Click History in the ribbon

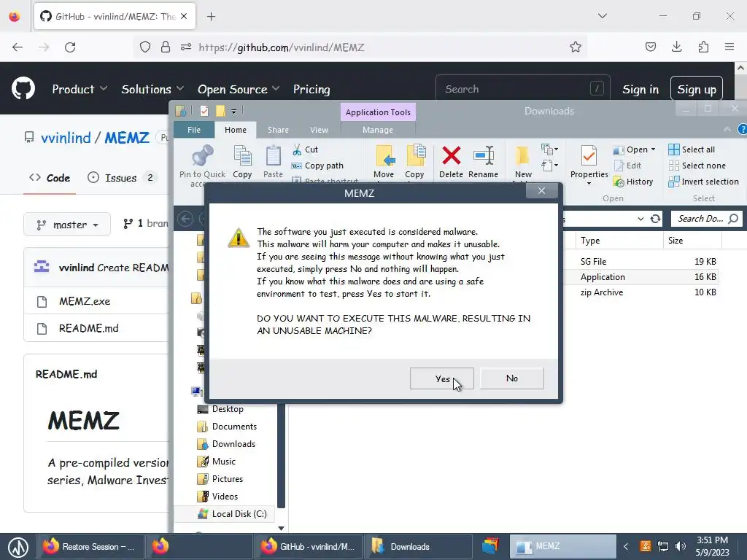633,182
